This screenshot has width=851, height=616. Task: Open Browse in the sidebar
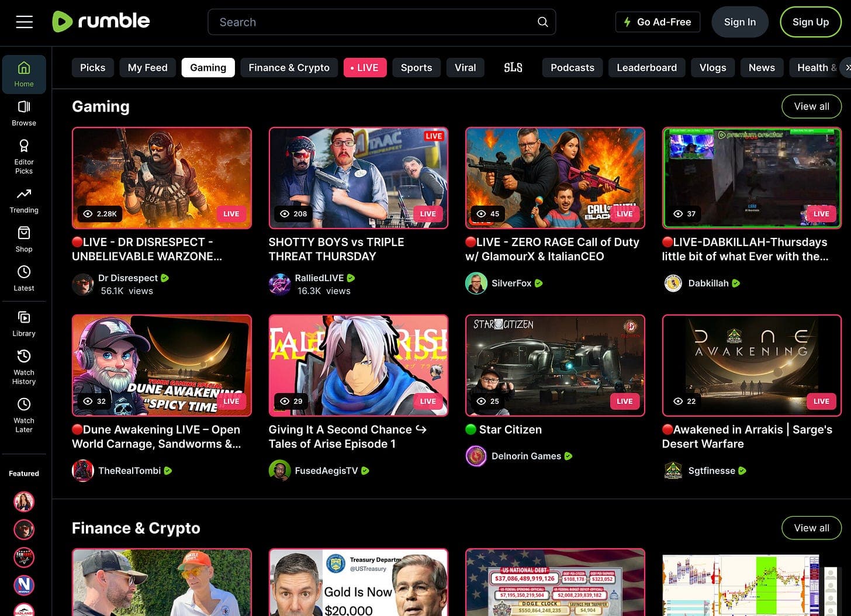[x=24, y=113]
